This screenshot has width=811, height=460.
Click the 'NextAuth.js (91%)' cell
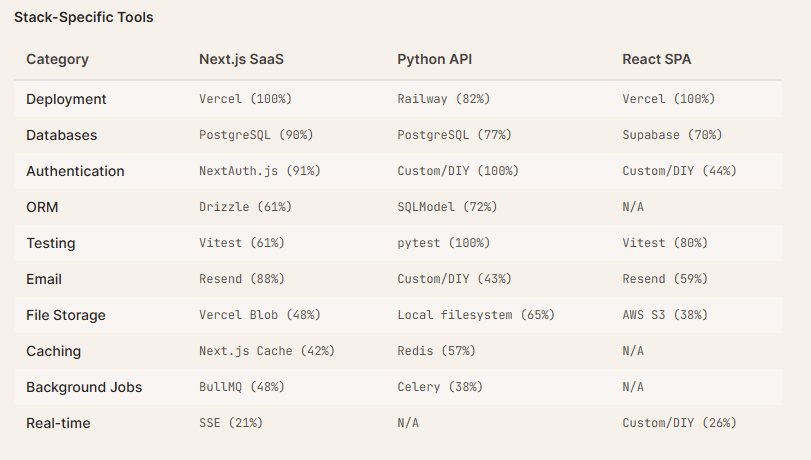260,171
